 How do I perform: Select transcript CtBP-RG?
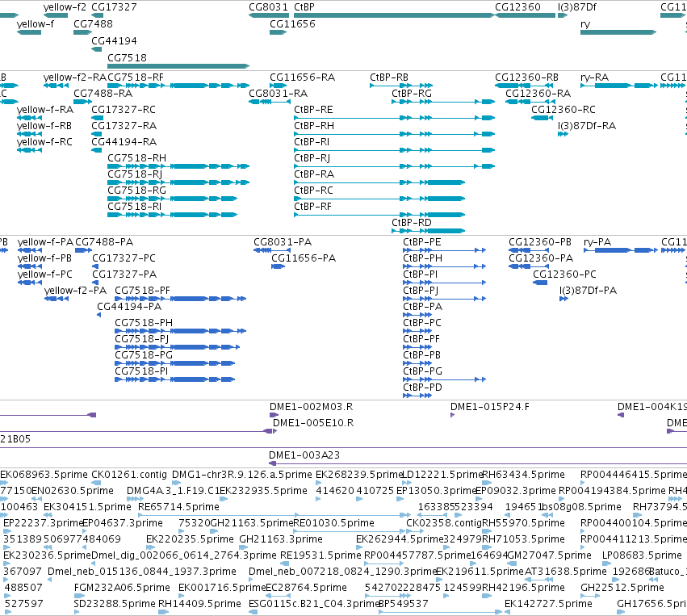tap(412, 94)
